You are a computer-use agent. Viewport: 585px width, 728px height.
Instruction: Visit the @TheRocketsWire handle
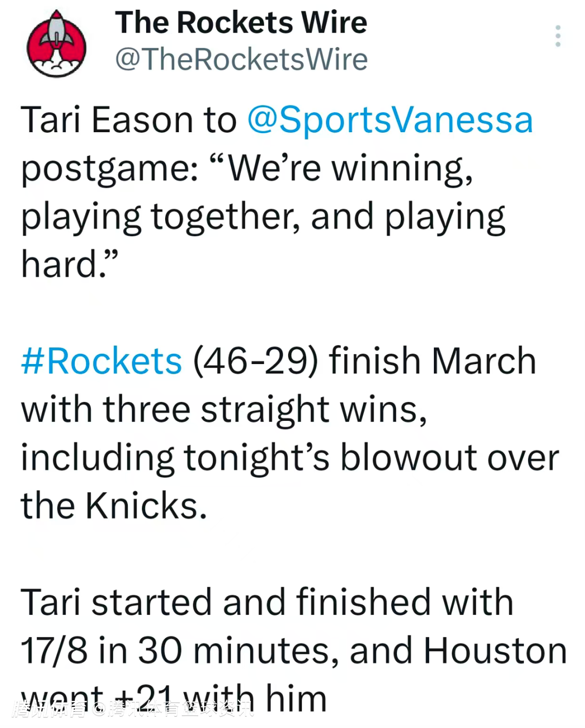click(x=241, y=59)
